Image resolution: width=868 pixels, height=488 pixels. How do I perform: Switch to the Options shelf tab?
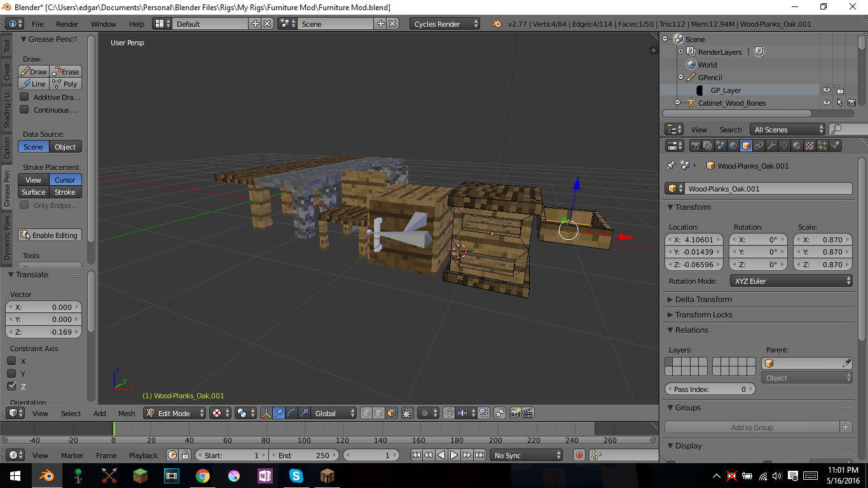click(x=7, y=147)
